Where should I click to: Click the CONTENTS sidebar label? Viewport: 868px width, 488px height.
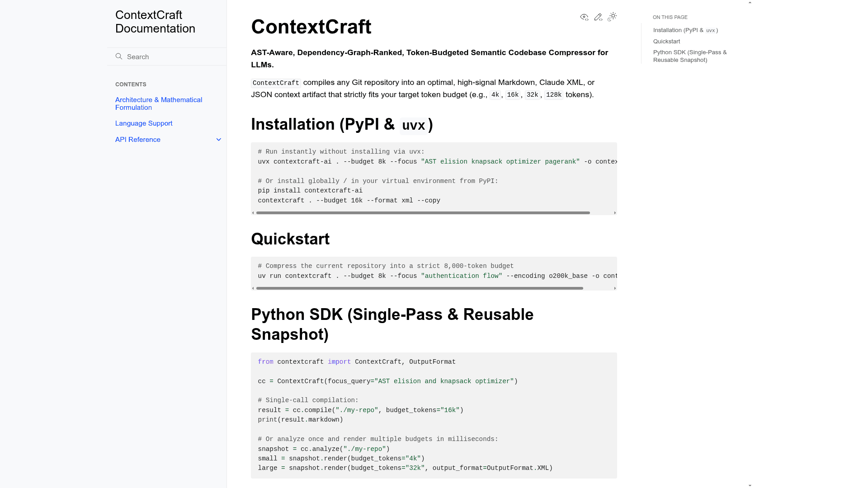pos(131,84)
